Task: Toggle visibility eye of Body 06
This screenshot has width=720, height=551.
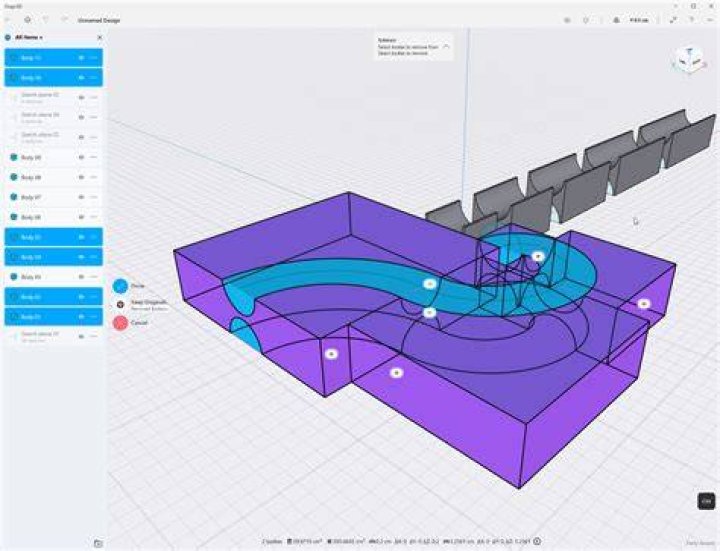Action: click(81, 217)
